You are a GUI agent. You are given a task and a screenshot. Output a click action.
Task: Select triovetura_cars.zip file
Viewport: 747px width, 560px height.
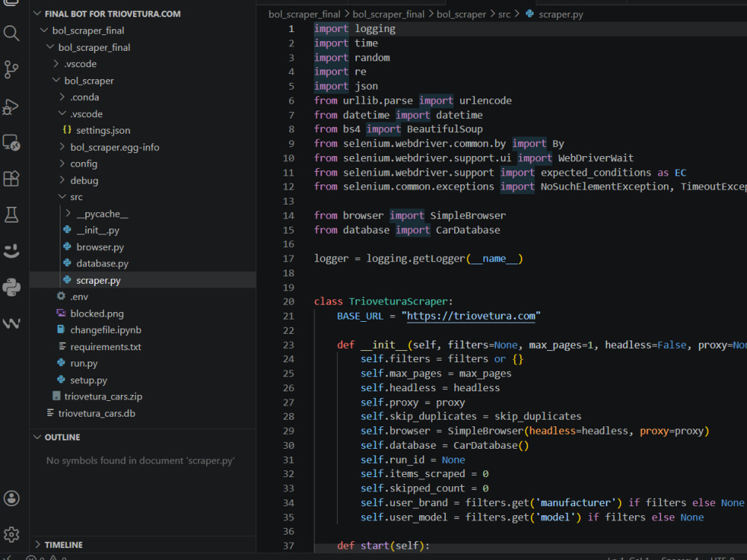point(103,396)
